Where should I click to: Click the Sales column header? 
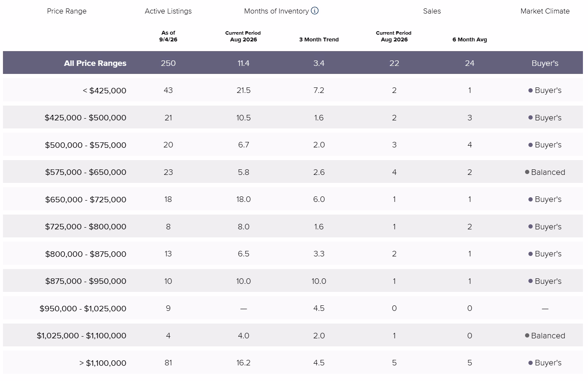point(432,11)
